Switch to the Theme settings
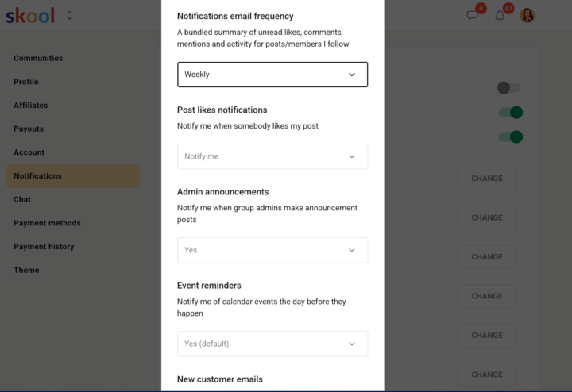 click(26, 270)
